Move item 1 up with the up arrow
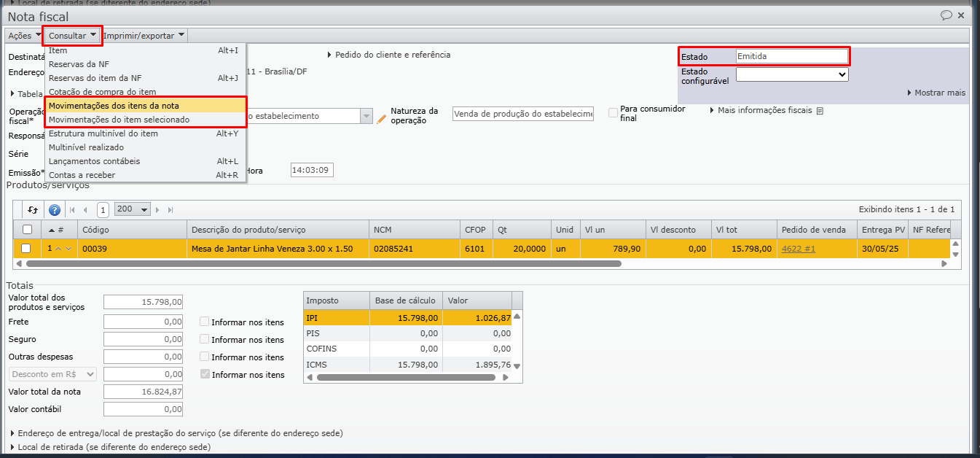Screen dimensions: 980x458 tap(58, 249)
